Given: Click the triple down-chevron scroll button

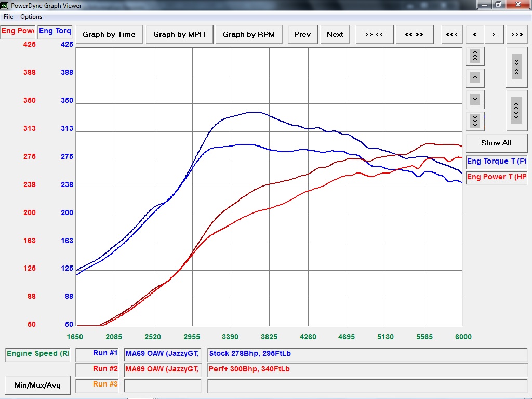Looking at the screenshot, I should click(x=475, y=121).
